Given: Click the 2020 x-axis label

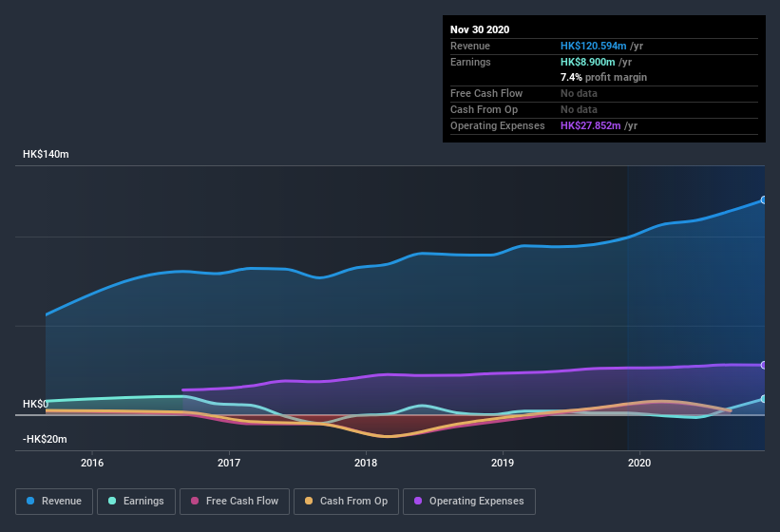Looking at the screenshot, I should click(639, 463).
